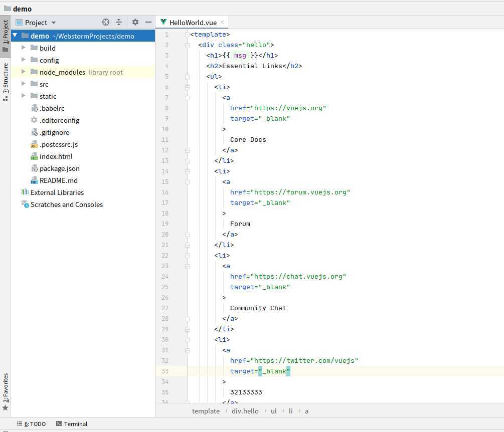Select template in the breadcrumb bar
The width and height of the screenshot is (504, 432).
point(206,411)
